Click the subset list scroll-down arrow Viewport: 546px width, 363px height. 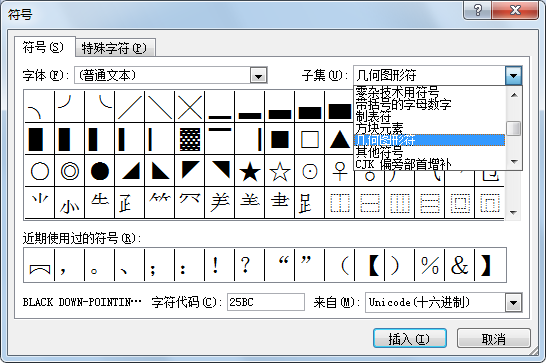[514, 162]
